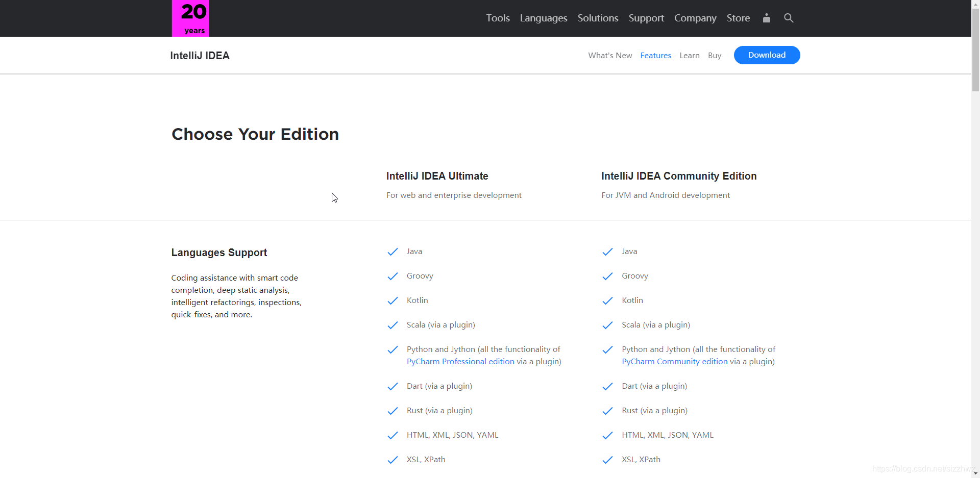Click the HTML, XML checkmark under Ultimate
The image size is (980, 478).
tap(393, 435)
